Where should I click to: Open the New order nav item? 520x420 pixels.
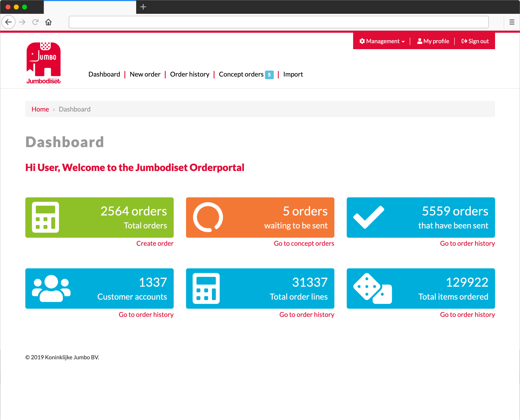(x=145, y=74)
